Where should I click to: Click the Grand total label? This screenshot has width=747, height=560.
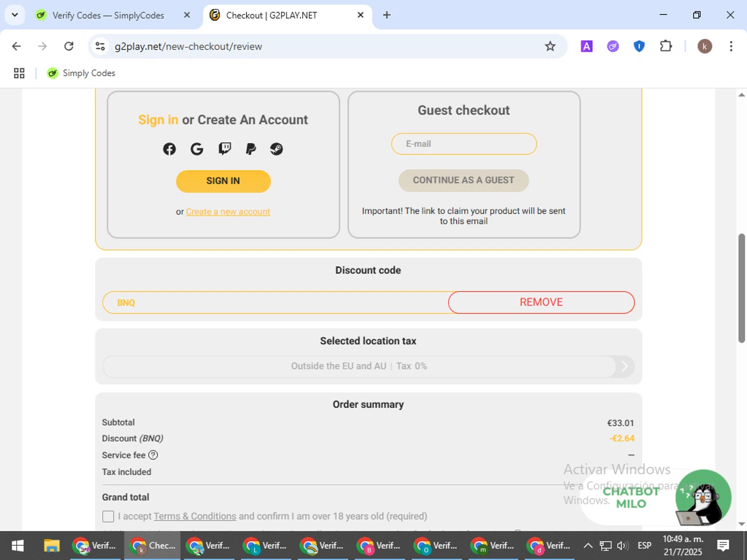click(125, 497)
